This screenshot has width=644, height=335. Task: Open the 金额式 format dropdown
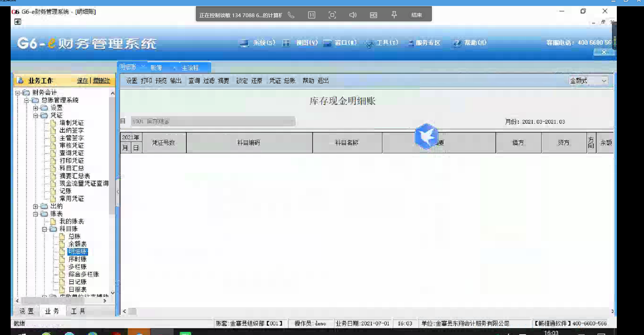pos(588,81)
